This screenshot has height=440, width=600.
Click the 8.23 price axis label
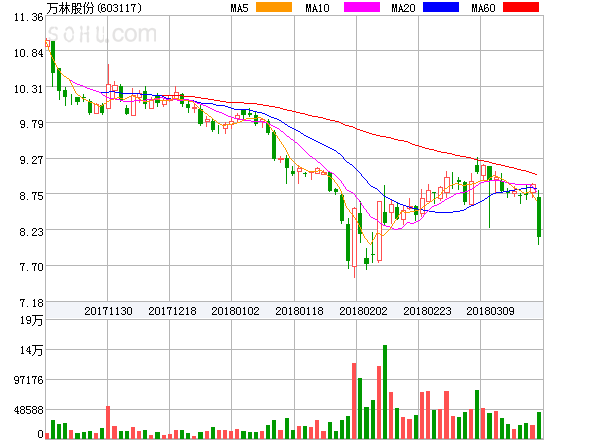[x=31, y=232]
